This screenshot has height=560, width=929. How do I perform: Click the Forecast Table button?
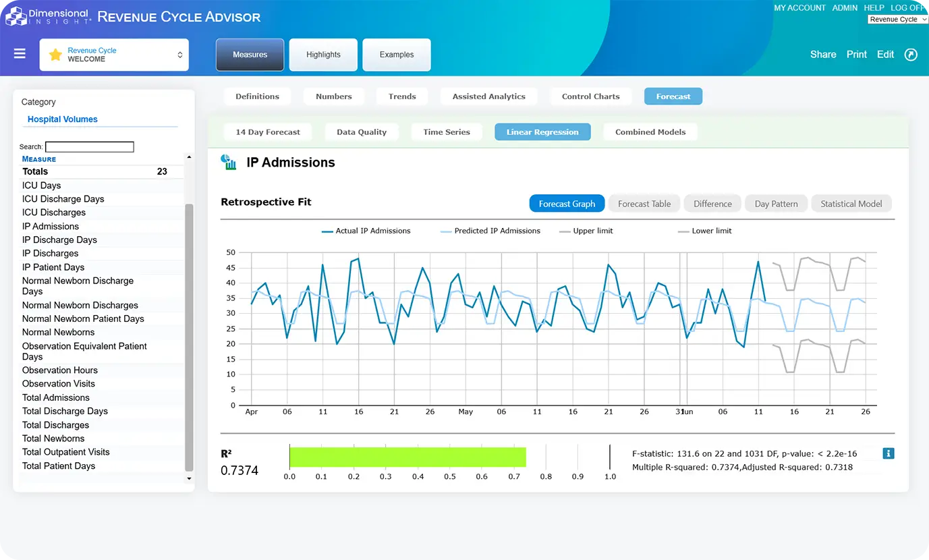click(x=644, y=204)
